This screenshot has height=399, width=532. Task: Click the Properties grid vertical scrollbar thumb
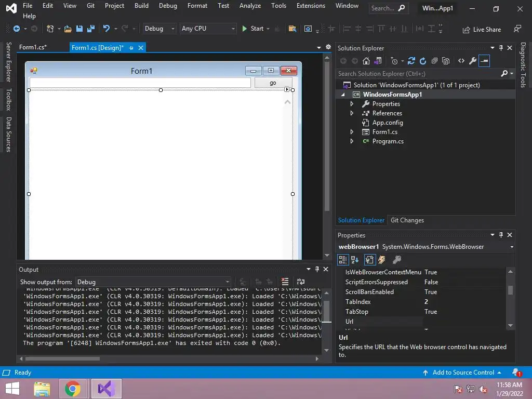[510, 290]
